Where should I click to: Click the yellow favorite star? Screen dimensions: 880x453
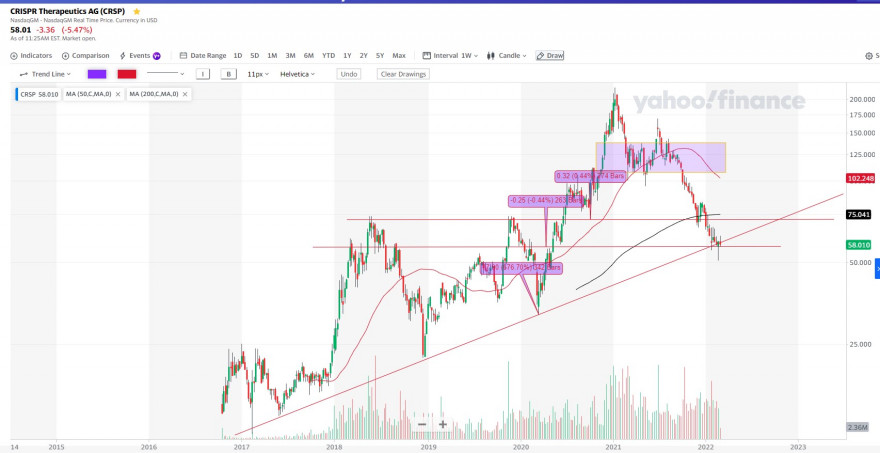click(136, 11)
